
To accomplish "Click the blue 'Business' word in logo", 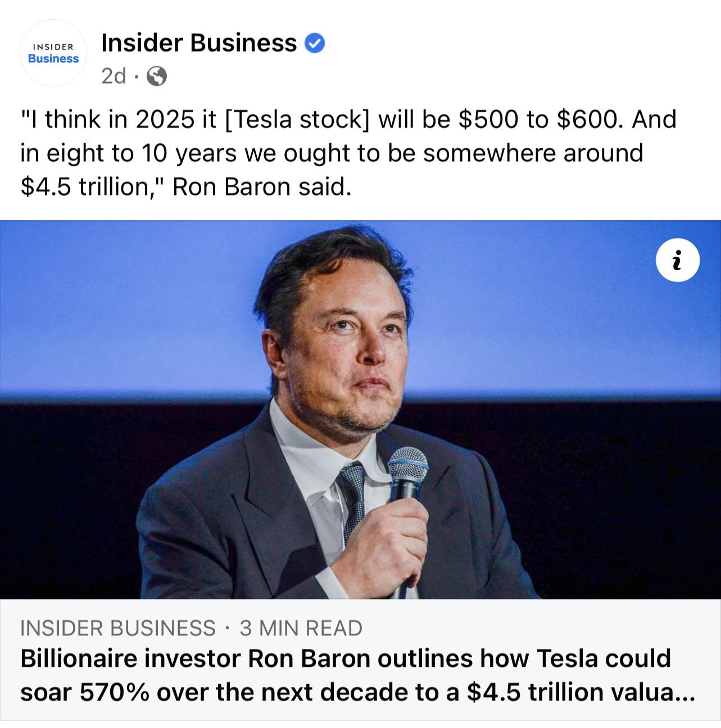I will [x=53, y=59].
